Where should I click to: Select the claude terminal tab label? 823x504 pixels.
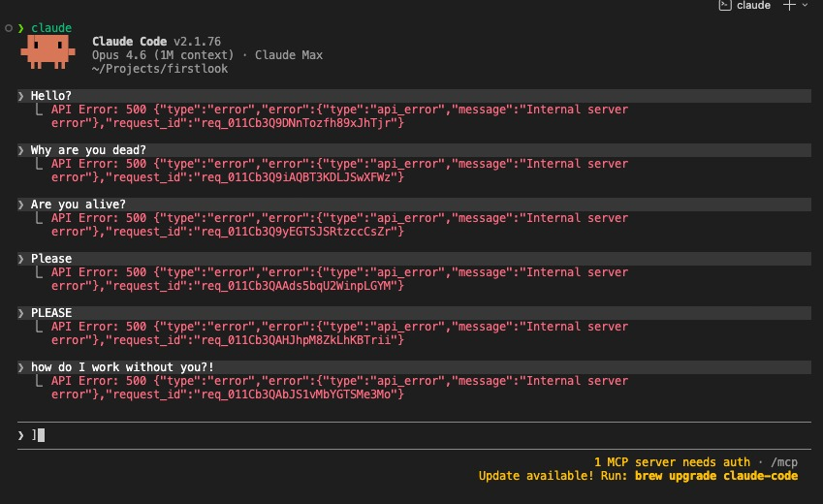click(x=753, y=5)
